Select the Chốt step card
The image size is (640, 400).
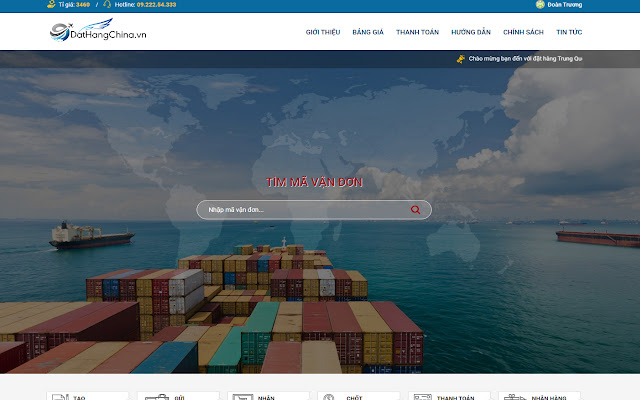click(359, 396)
